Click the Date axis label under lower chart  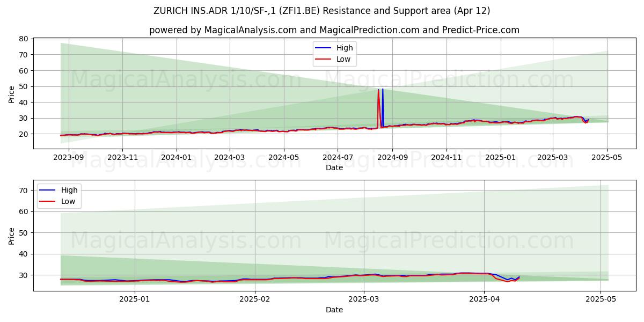click(334, 310)
